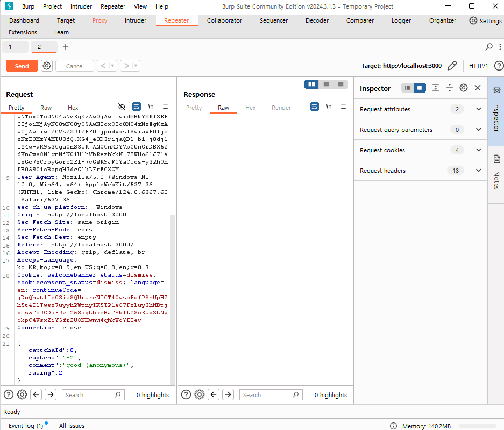Close Repeater tab 1
504x430 pixels.
click(19, 47)
